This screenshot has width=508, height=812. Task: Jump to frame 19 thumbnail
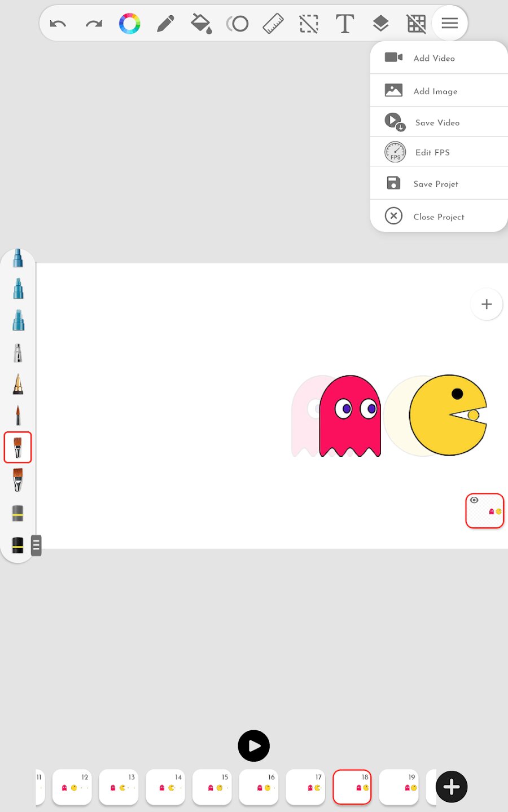pos(399,787)
